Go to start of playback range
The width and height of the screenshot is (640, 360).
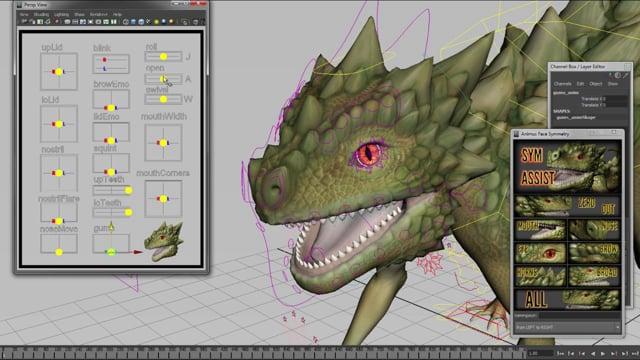click(560, 353)
